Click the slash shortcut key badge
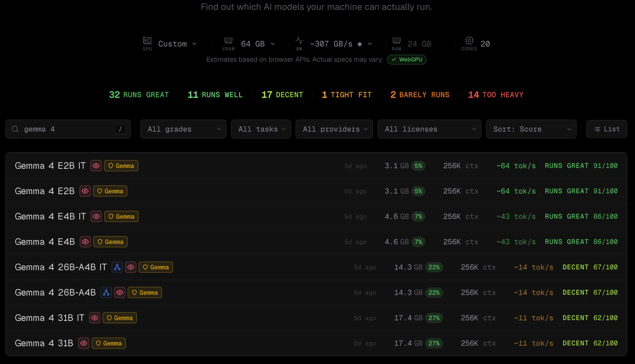This screenshot has width=635, height=364. pos(120,129)
